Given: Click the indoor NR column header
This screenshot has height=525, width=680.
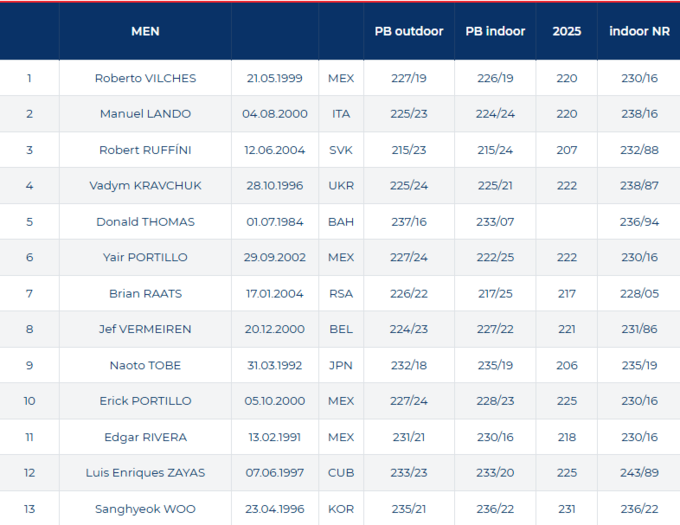Looking at the screenshot, I should click(639, 31).
